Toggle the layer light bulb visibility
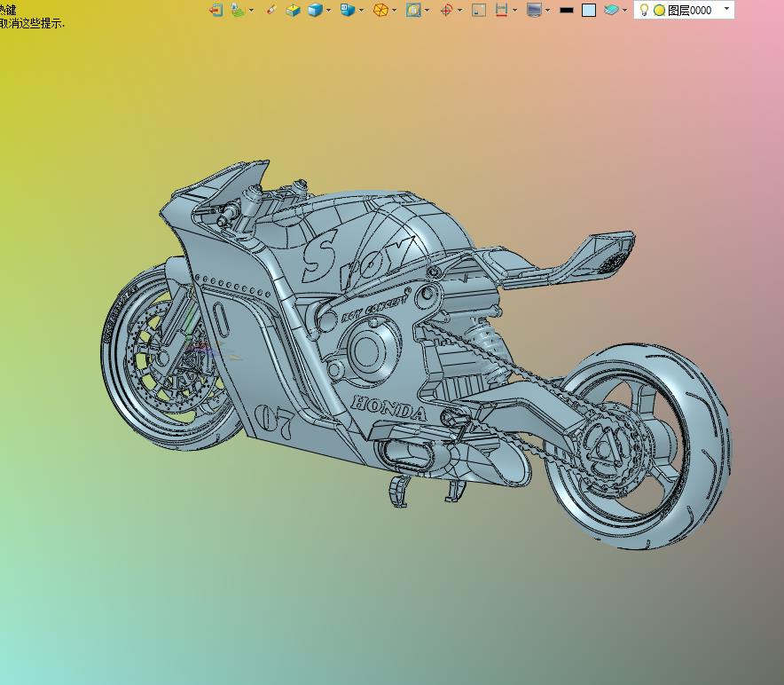Image resolution: width=784 pixels, height=685 pixels. [645, 10]
